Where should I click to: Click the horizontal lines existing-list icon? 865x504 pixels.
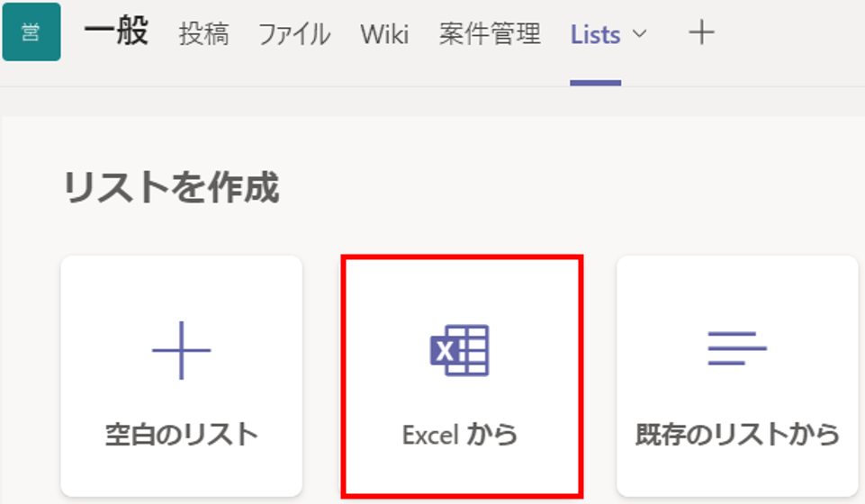tap(737, 348)
